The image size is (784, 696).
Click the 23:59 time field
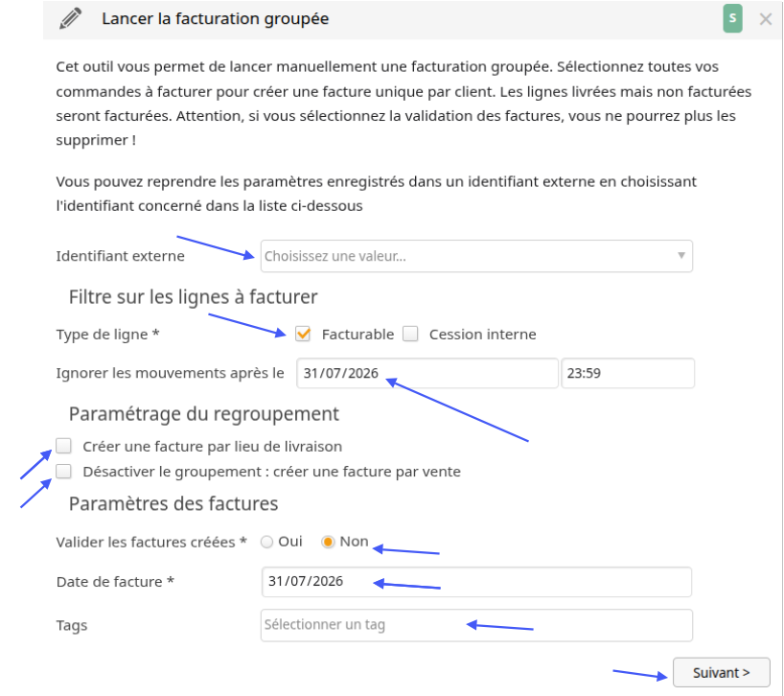point(628,373)
